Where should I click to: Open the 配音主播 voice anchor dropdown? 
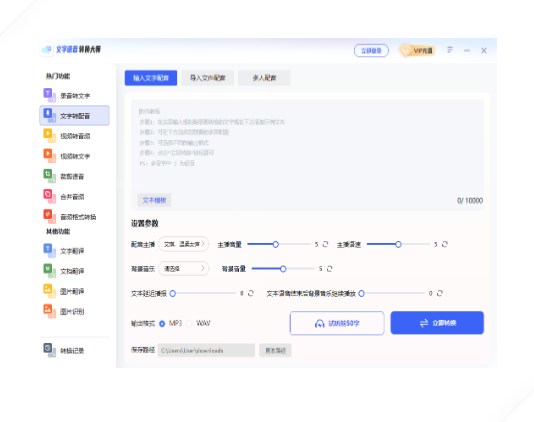click(x=184, y=244)
